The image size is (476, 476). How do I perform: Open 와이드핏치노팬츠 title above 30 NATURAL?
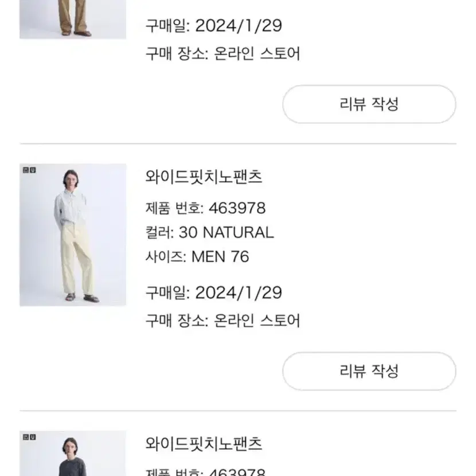204,177
